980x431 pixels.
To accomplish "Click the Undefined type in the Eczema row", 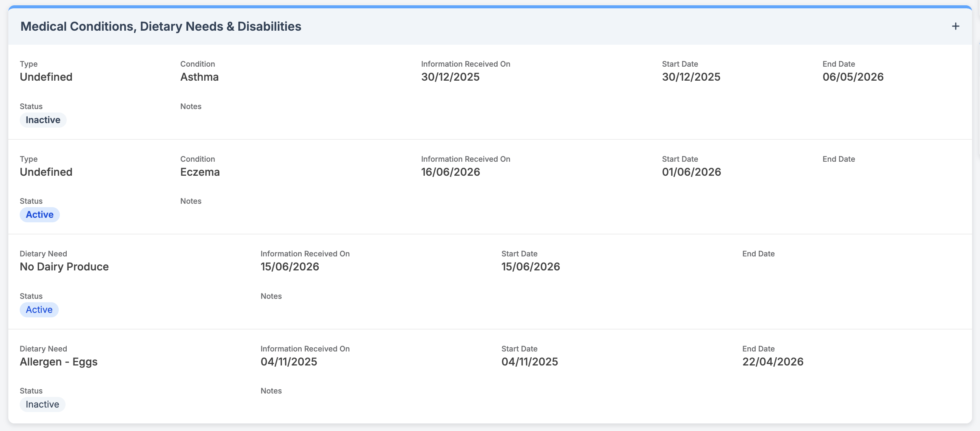I will click(46, 172).
